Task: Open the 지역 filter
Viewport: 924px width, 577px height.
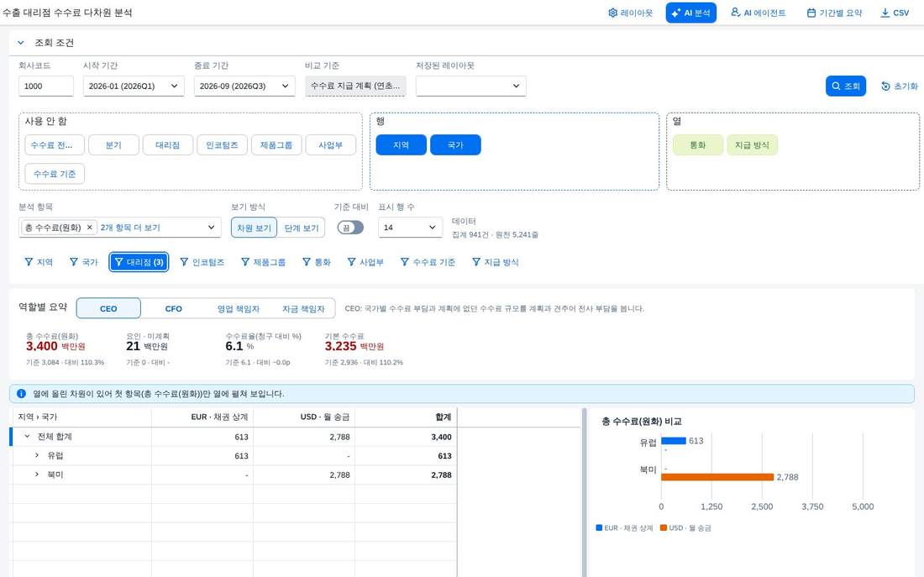Action: [x=39, y=262]
